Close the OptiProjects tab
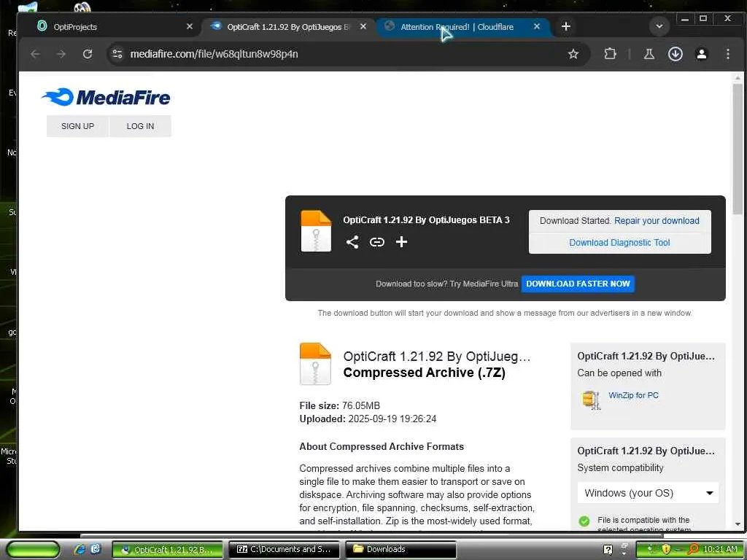The image size is (747, 560). pos(189,27)
